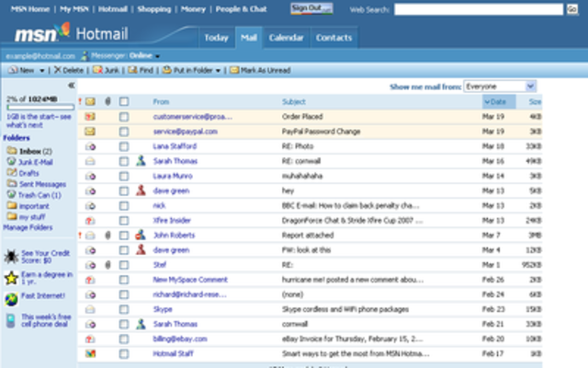
Task: Collapse the sidebar with double-arrow icon
Action: [72, 86]
